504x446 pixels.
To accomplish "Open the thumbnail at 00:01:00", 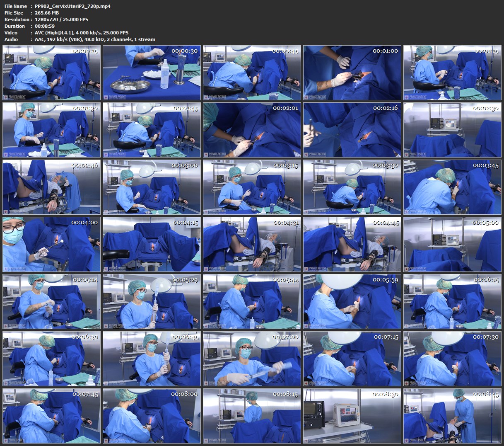I will [352, 73].
